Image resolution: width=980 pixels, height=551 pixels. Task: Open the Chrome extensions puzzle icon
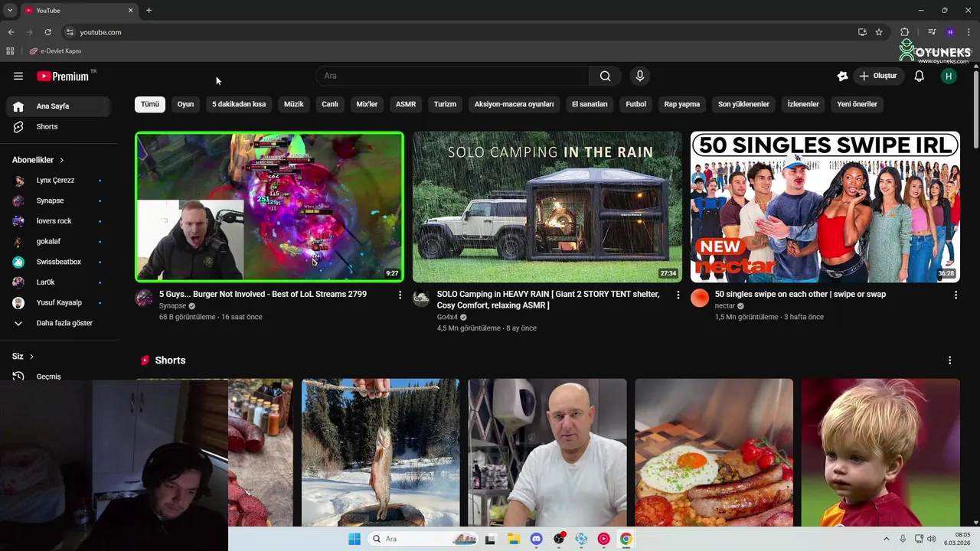coord(905,32)
